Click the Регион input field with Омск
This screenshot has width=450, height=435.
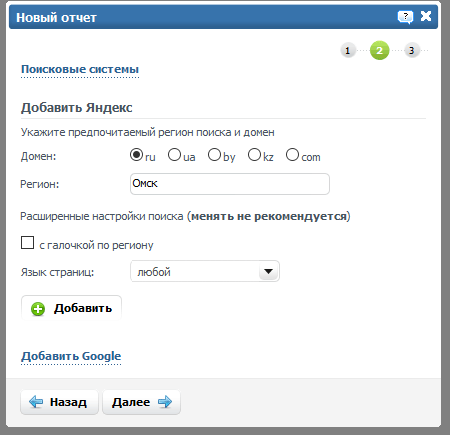[x=230, y=184]
